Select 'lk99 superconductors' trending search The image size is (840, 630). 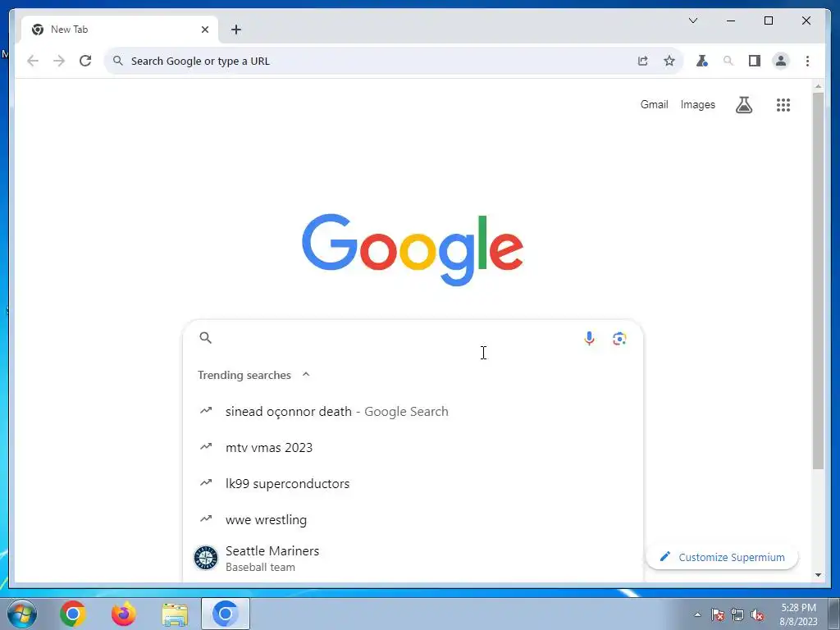413,483
